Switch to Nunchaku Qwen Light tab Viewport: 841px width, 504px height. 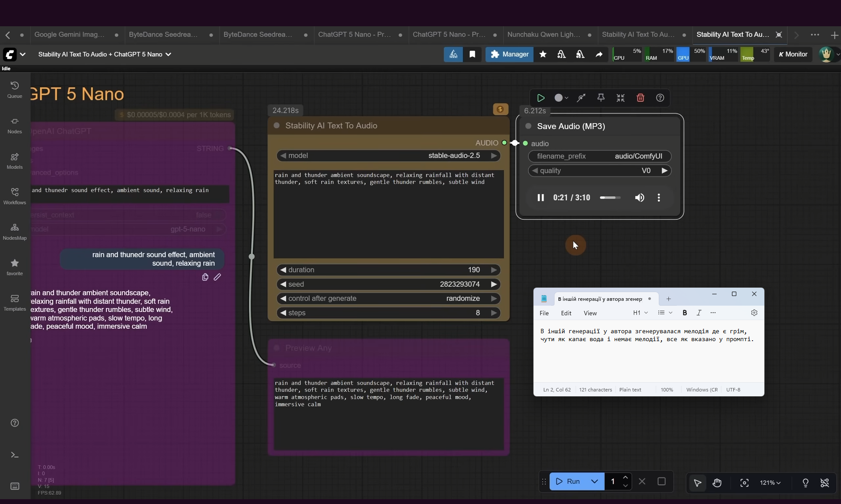543,35
